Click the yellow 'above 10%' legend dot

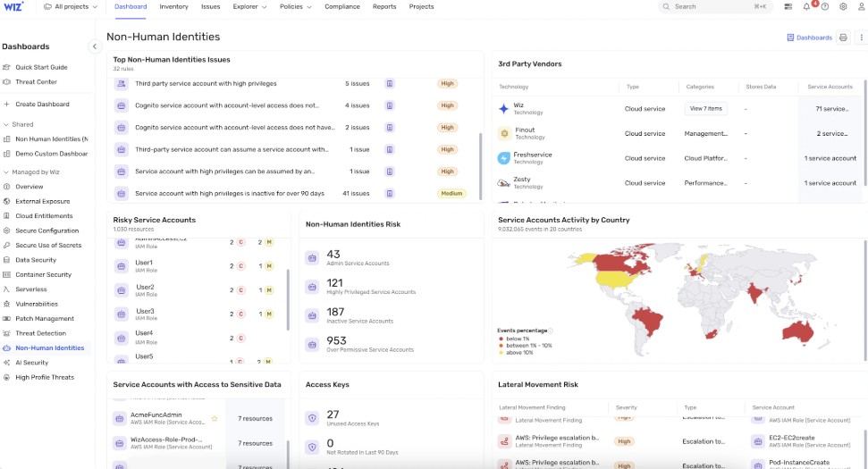click(x=501, y=352)
